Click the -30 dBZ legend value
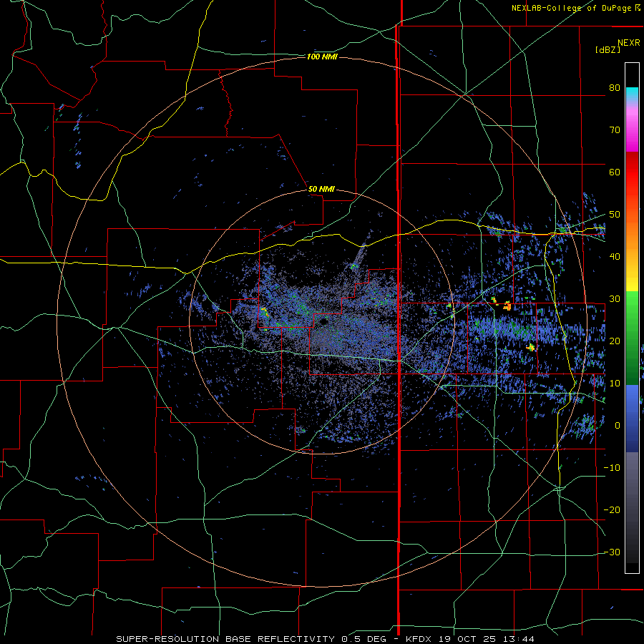The width and height of the screenshot is (644, 644). (612, 552)
